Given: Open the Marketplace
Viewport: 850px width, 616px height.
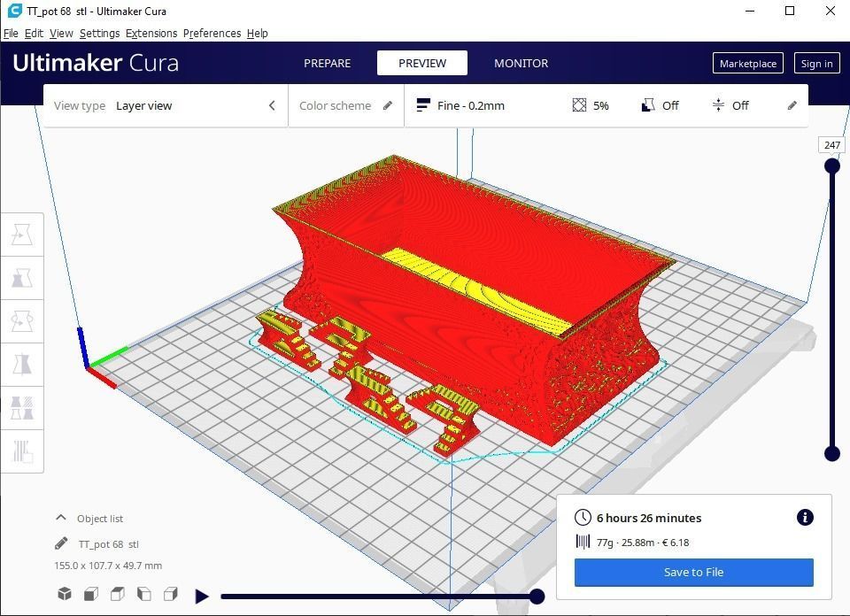Looking at the screenshot, I should pos(748,64).
